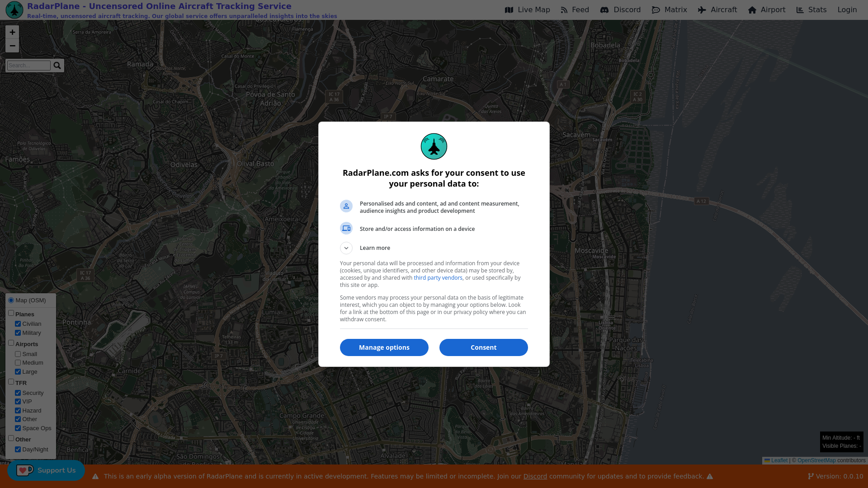Click the Consent button
The image size is (868, 488).
483,347
